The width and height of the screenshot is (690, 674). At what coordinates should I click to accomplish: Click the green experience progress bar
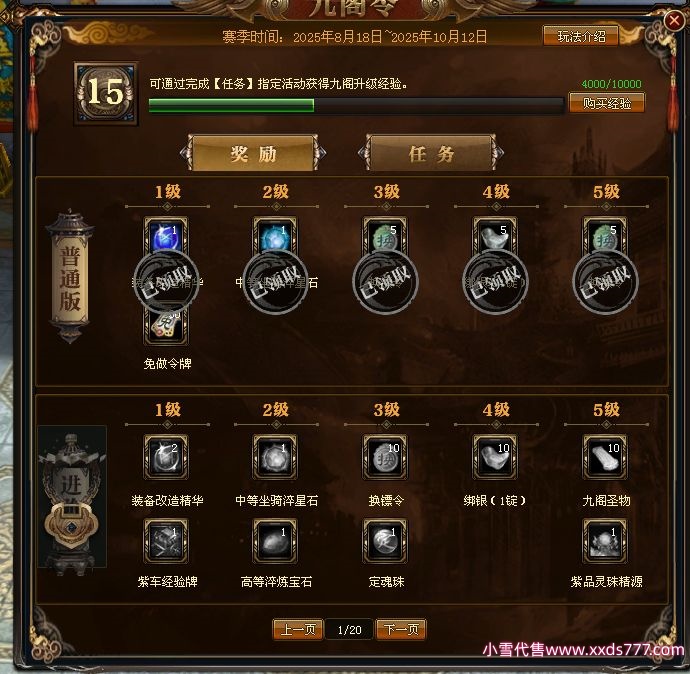356,106
